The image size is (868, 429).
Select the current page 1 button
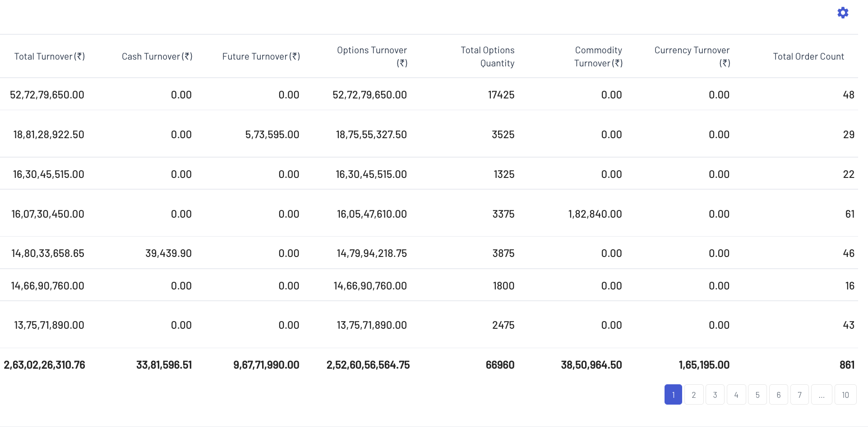pos(673,395)
